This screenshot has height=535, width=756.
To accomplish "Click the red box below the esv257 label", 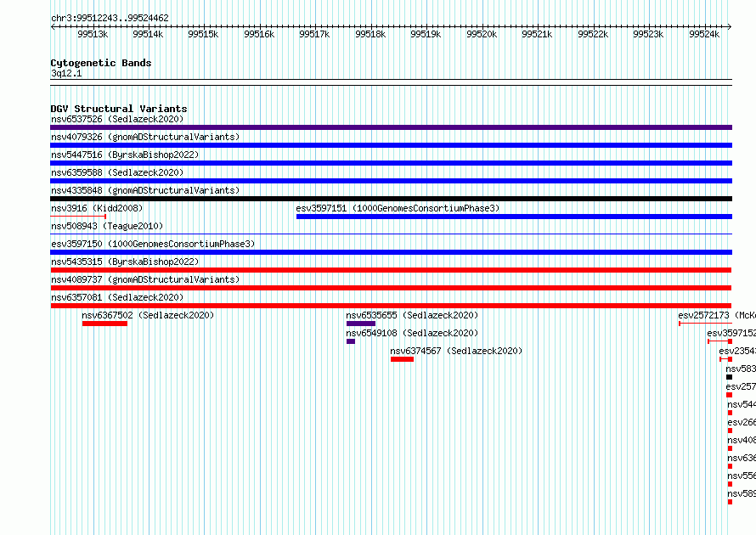I will click(x=729, y=395).
